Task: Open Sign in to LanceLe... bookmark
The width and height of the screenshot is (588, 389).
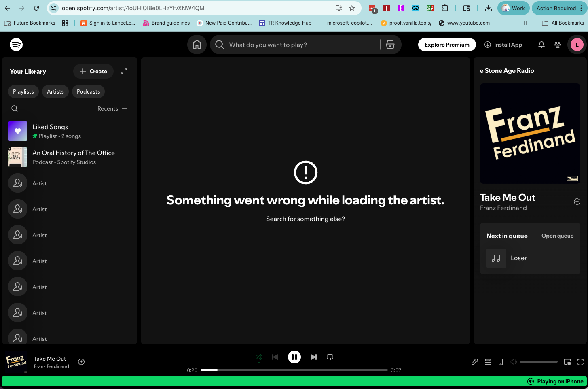Action: (108, 23)
